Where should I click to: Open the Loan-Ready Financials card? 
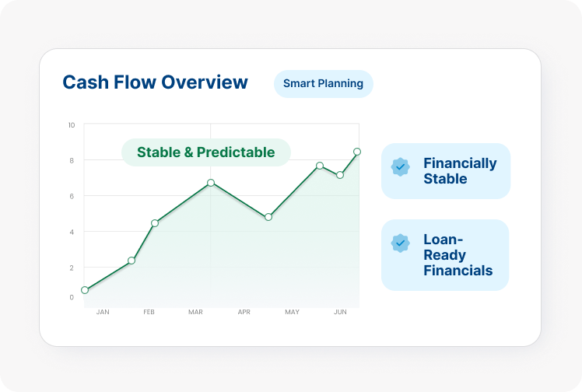tap(445, 255)
